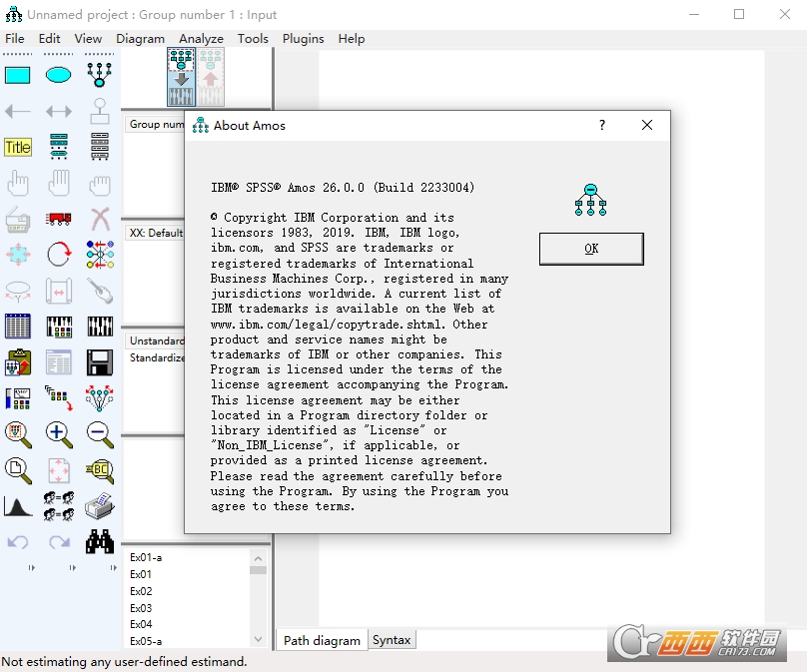Screen dimensions: 807x672
Task: Open Bayesian estimation distribution icon
Action: tap(18, 506)
